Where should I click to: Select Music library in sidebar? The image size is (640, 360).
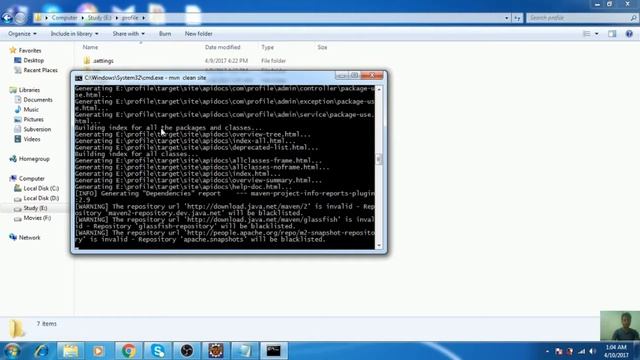[31, 109]
